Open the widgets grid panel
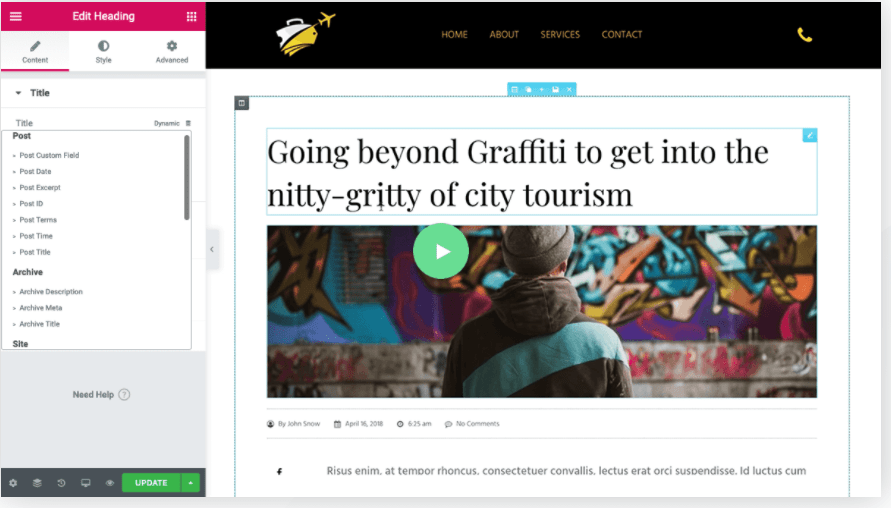The height and width of the screenshot is (508, 891). pyautogui.click(x=191, y=16)
